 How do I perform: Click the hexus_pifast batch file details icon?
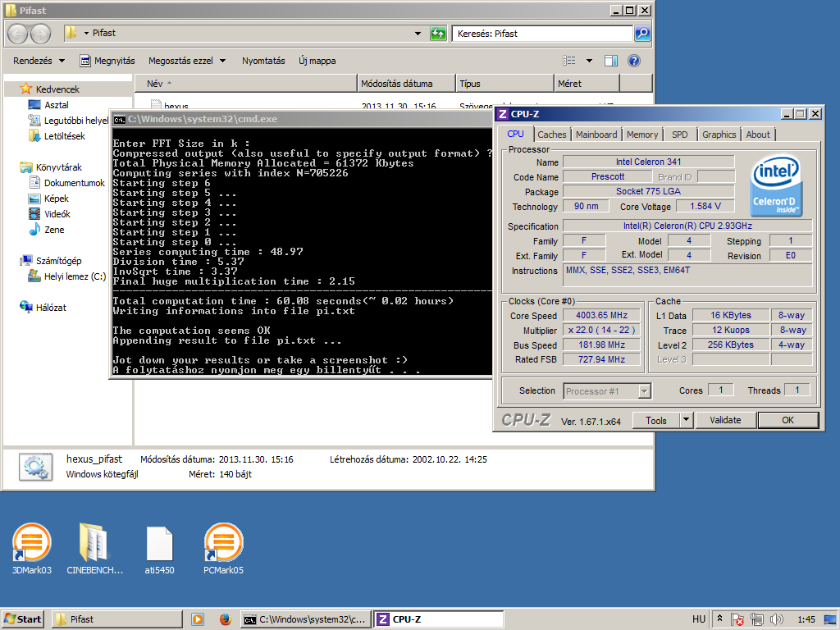tap(35, 467)
